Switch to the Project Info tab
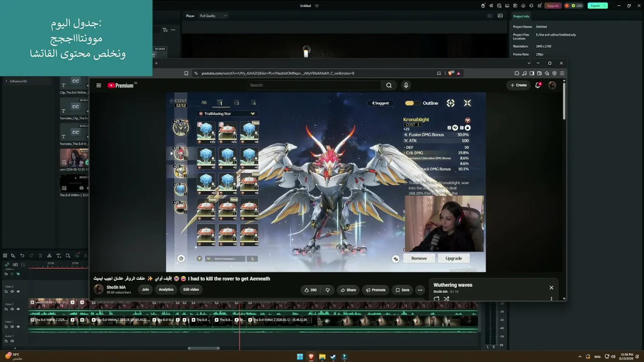The width and height of the screenshot is (644, 362). click(521, 16)
